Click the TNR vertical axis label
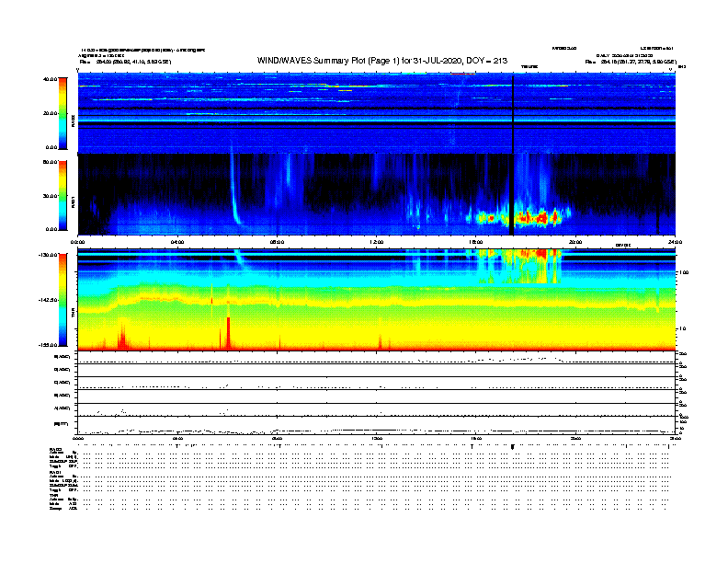 click(x=73, y=314)
